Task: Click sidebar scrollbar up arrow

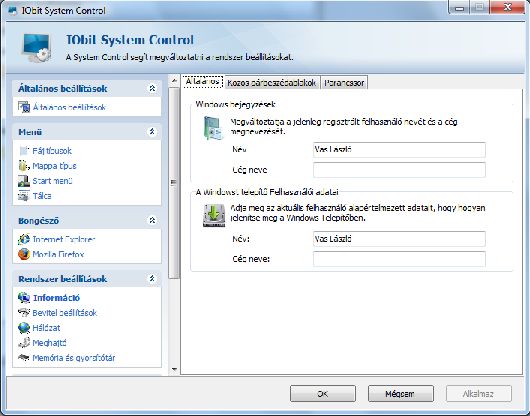Action: pos(174,80)
